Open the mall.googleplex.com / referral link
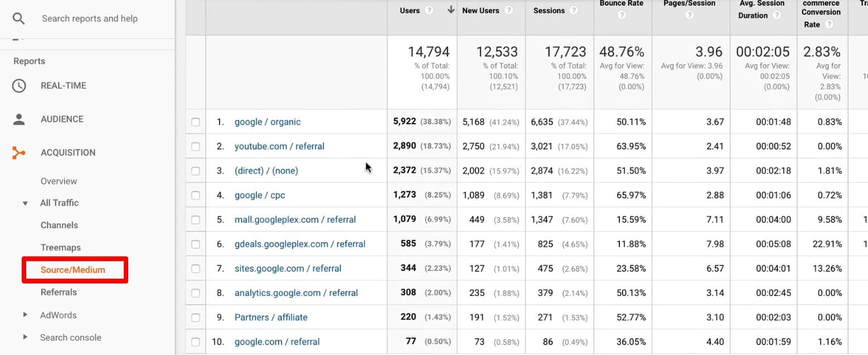The image size is (868, 355). pos(295,219)
